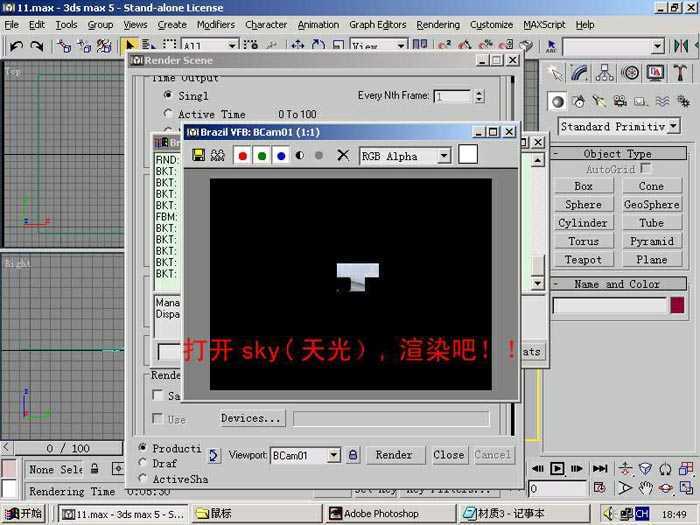Save bitmap in Brazil VFB window

(x=198, y=155)
